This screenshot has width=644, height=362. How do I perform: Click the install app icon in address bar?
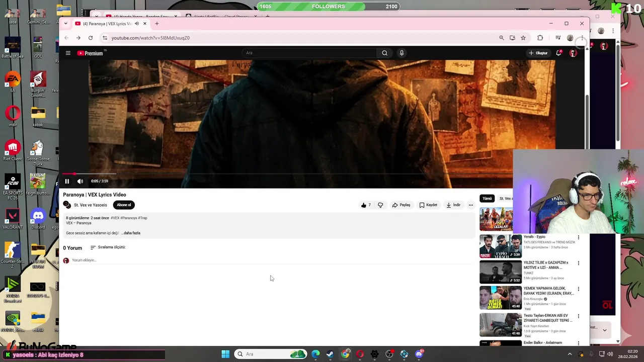[x=512, y=38]
